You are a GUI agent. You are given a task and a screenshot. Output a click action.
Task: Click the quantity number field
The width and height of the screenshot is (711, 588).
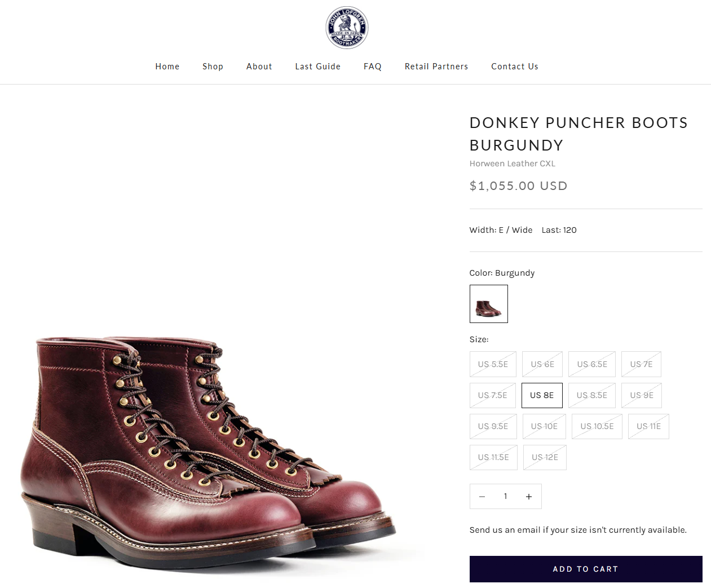point(505,497)
